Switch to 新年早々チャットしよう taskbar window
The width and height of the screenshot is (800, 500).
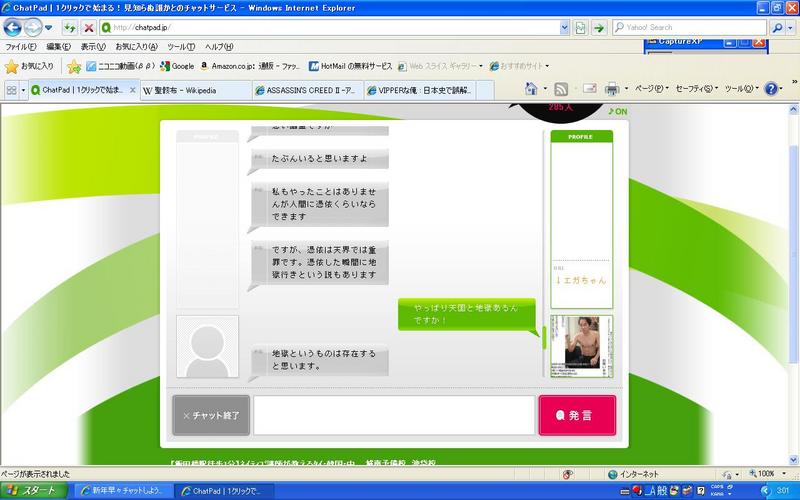(x=123, y=491)
